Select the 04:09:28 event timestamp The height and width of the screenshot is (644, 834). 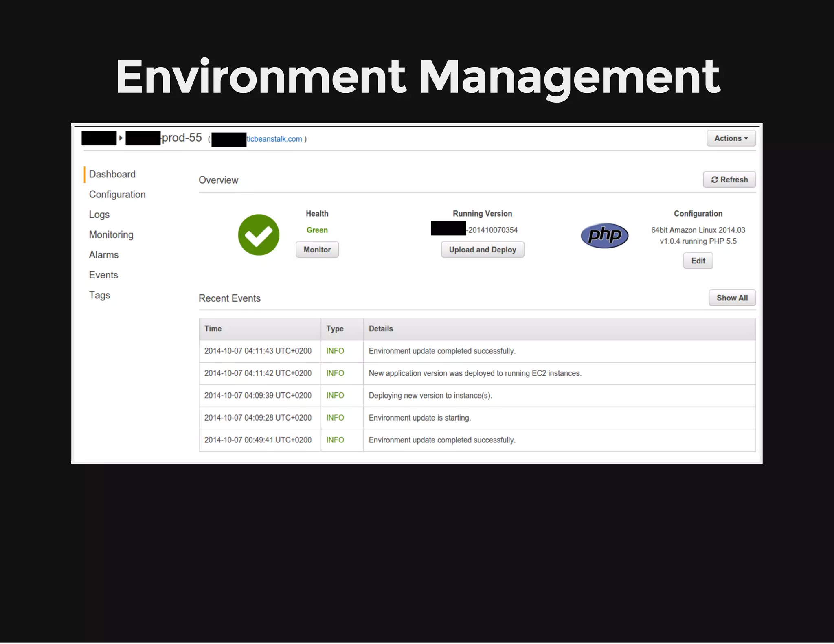tap(258, 418)
